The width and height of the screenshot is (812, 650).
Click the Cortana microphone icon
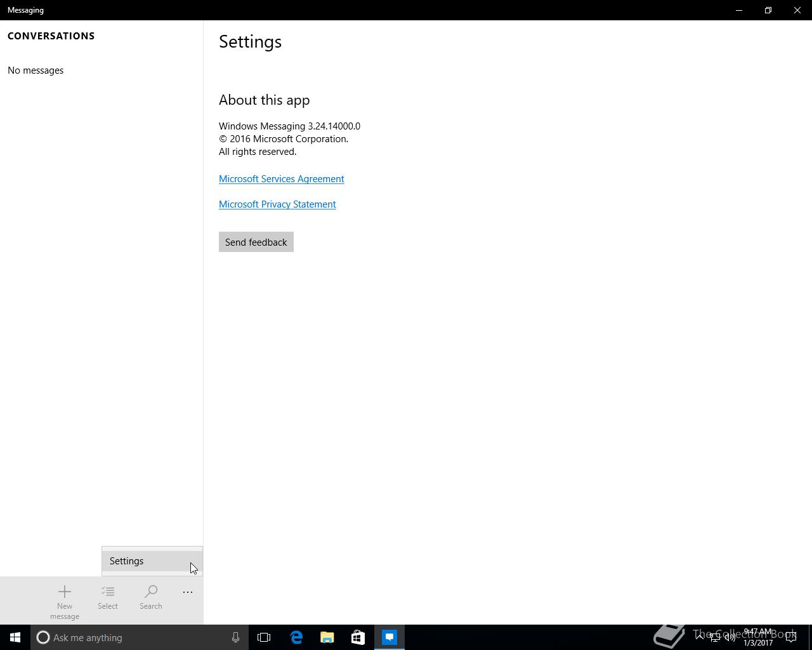click(x=235, y=637)
